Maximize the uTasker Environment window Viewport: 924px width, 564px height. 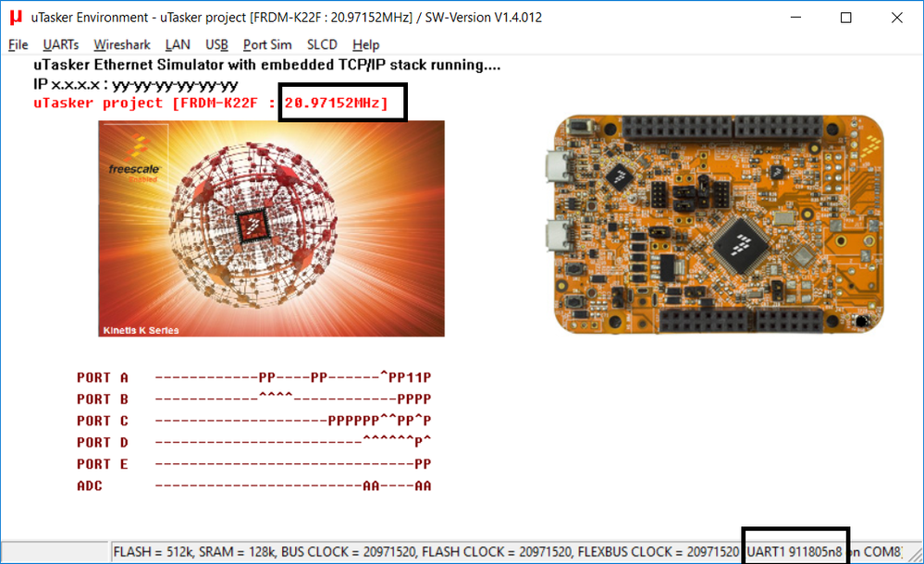coord(845,18)
